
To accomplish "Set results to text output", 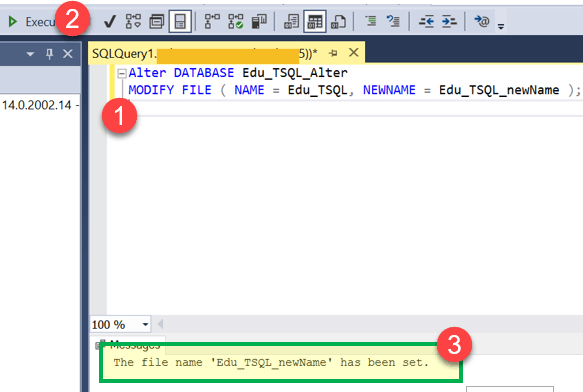I will point(292,22).
